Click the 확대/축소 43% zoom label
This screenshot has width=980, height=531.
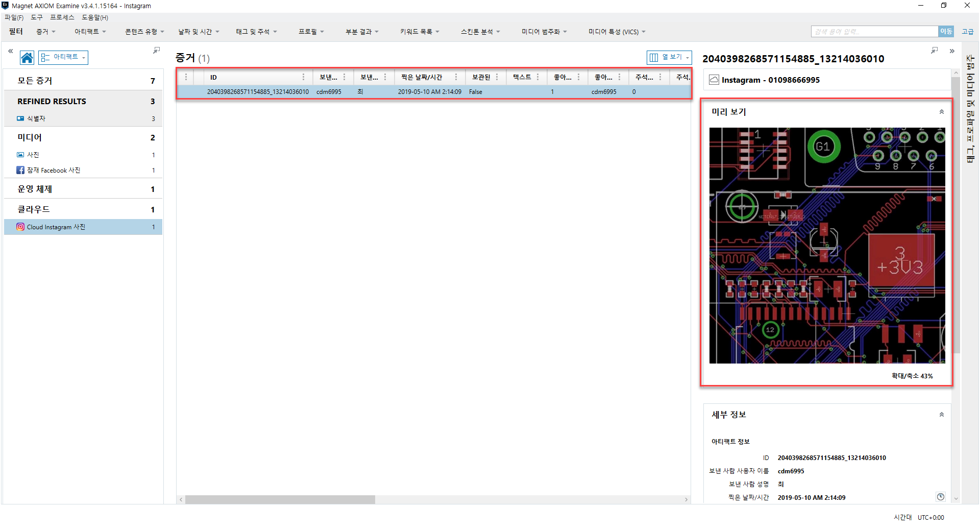[x=912, y=376]
